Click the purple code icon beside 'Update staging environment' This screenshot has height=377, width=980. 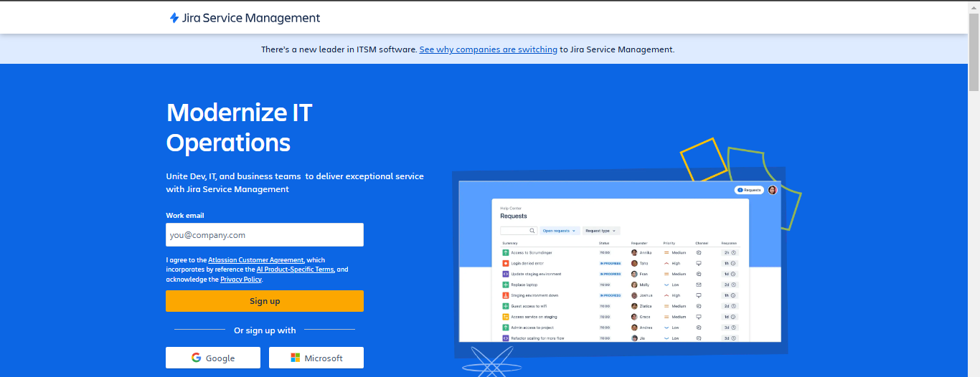tap(506, 274)
